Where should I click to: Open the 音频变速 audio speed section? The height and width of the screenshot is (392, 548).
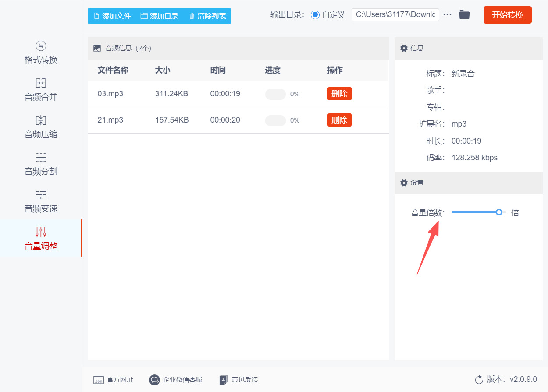point(41,201)
